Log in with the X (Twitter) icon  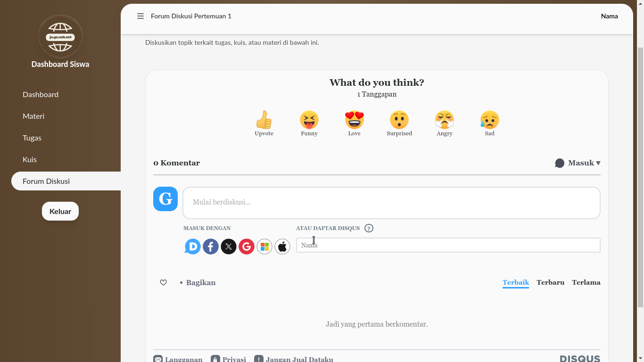[x=229, y=247]
